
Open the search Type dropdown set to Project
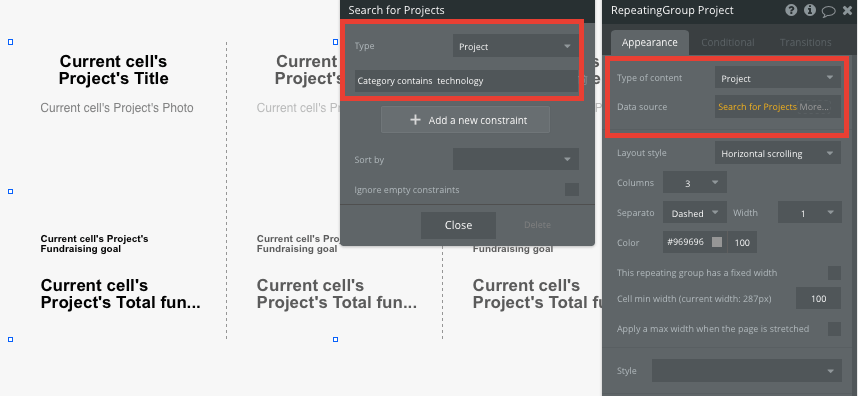515,46
